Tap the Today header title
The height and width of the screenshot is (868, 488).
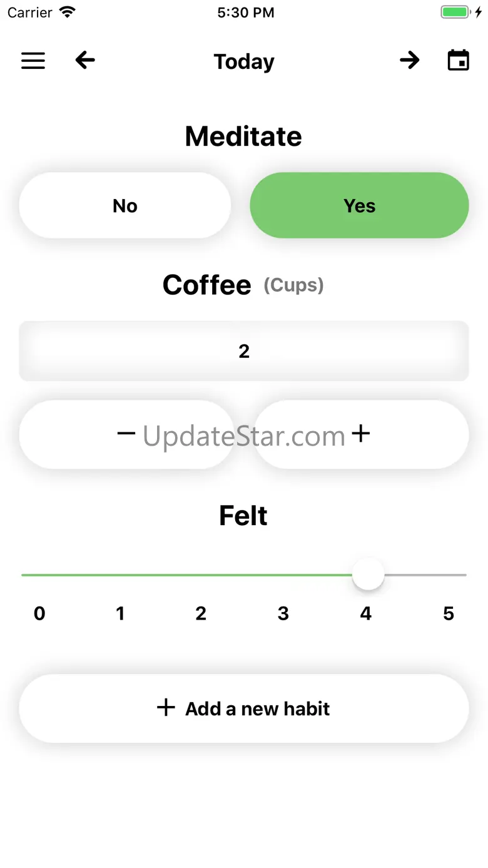244,62
